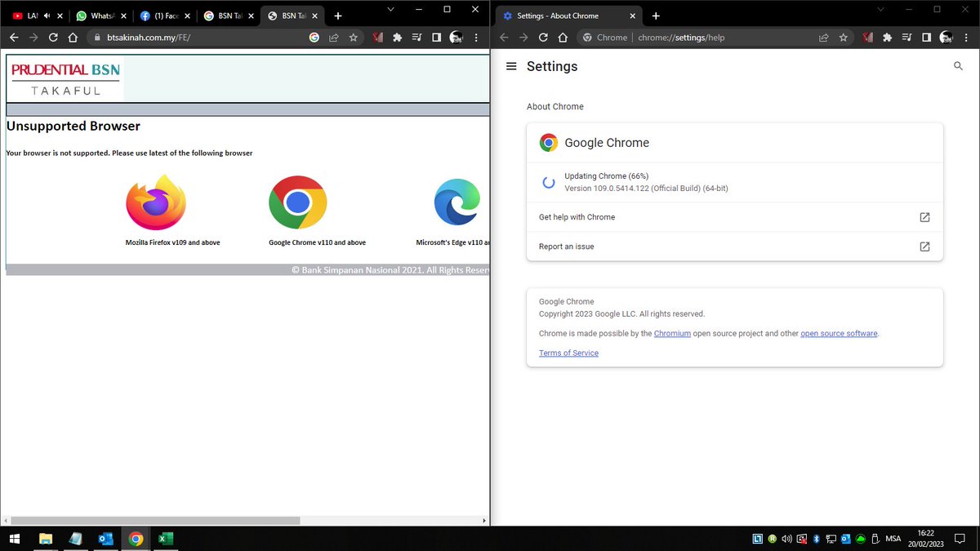The image size is (980, 551).
Task: Open the volume control in system tray
Action: tap(786, 539)
